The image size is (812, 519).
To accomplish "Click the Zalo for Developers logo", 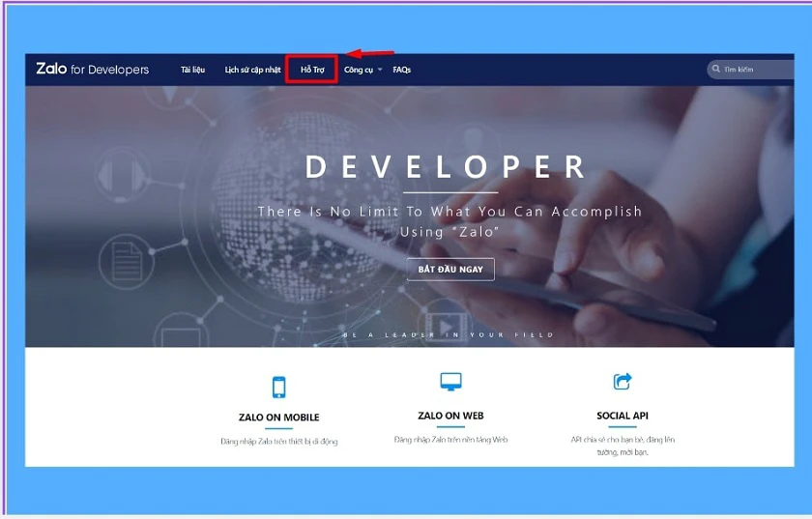I will (x=92, y=69).
